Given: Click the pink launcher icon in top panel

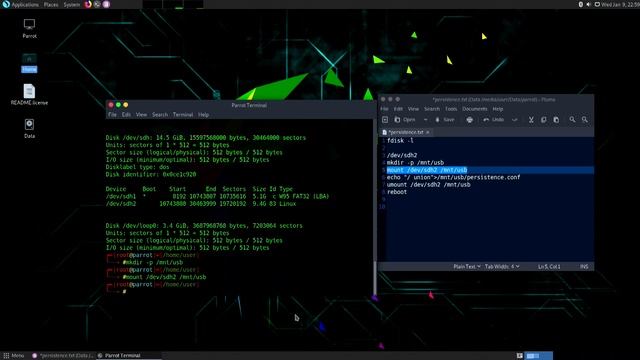Looking at the screenshot, I should 106,4.
